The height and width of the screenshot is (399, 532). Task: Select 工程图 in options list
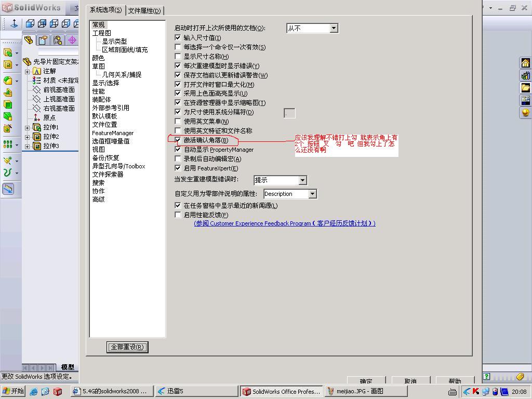(102, 33)
